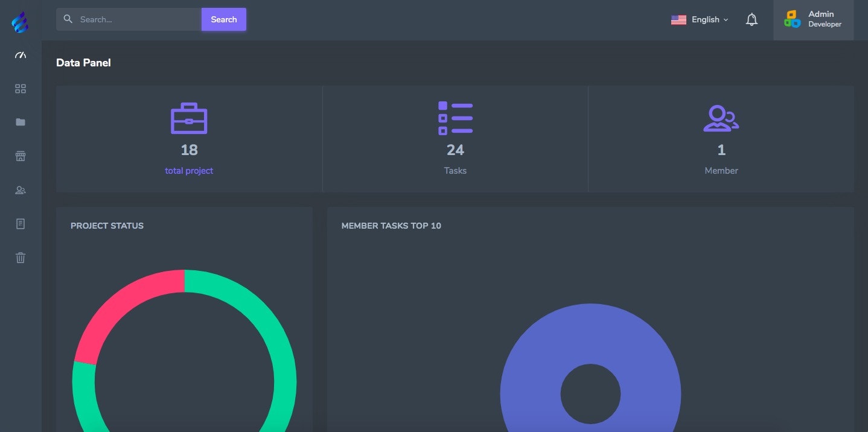Open the dashboard gauge sidebar icon
The width and height of the screenshot is (868, 432).
[21, 55]
